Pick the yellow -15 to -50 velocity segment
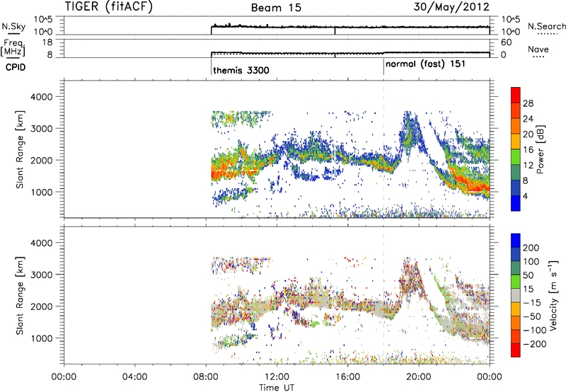The image size is (566, 392). pos(516,309)
